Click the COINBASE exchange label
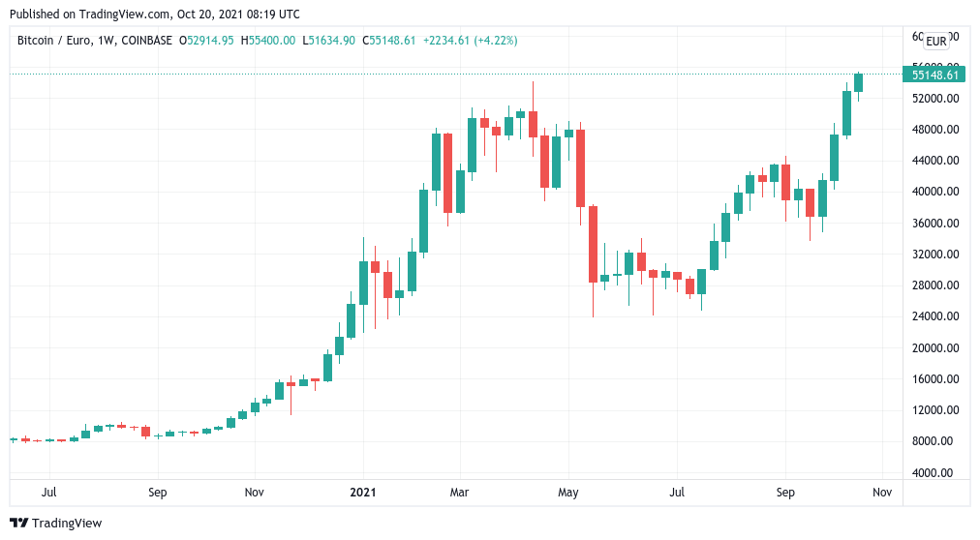 pyautogui.click(x=146, y=41)
